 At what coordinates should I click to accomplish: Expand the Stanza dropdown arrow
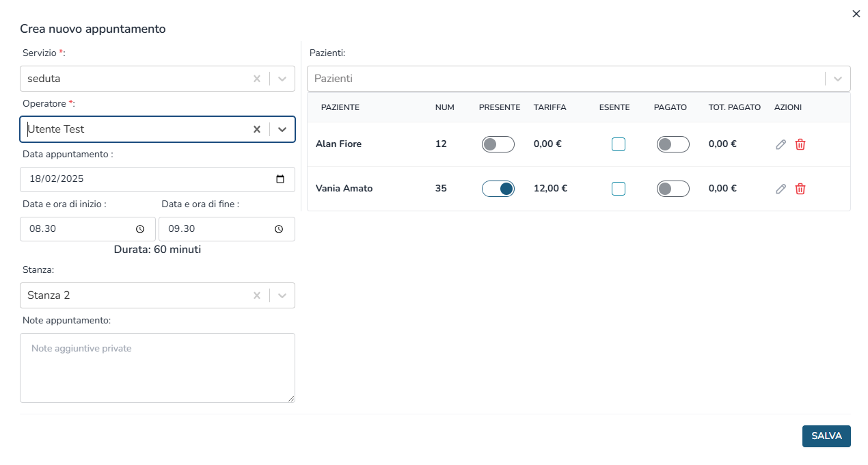pos(282,295)
